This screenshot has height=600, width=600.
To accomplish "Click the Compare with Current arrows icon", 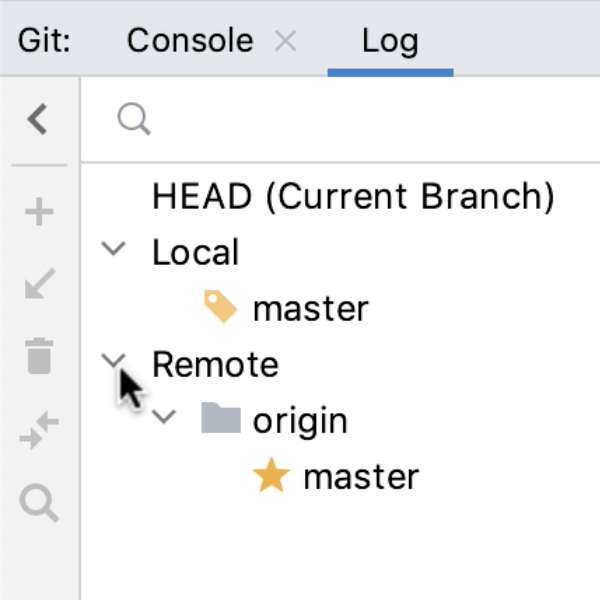I will (38, 432).
